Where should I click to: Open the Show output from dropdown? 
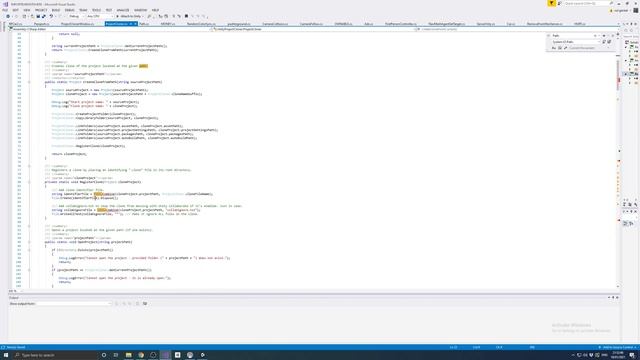[74, 304]
